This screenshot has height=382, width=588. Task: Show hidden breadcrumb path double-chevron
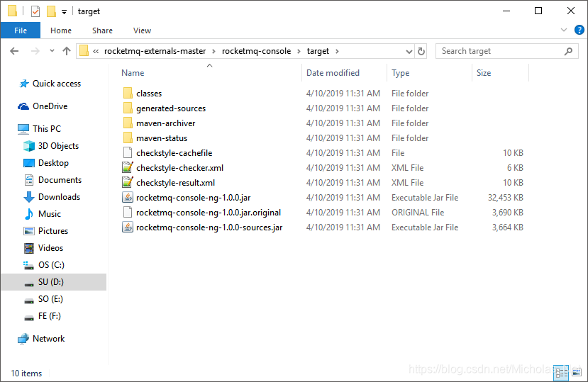pos(96,51)
